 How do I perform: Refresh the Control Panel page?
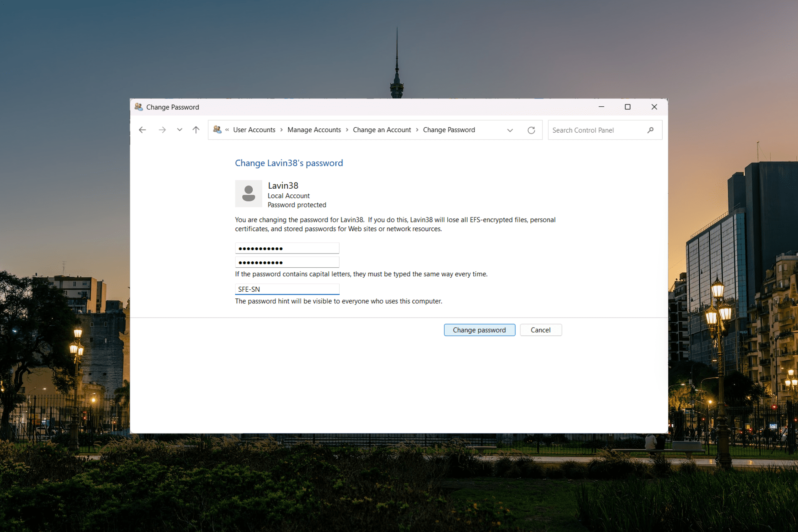coord(531,130)
